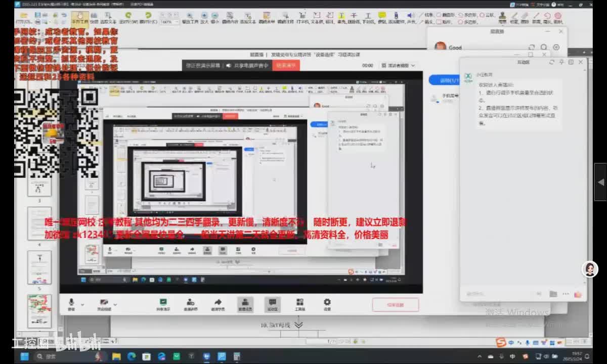Toggle the audience members panel button
Viewport: 607px width, 364px height.
tap(245, 304)
